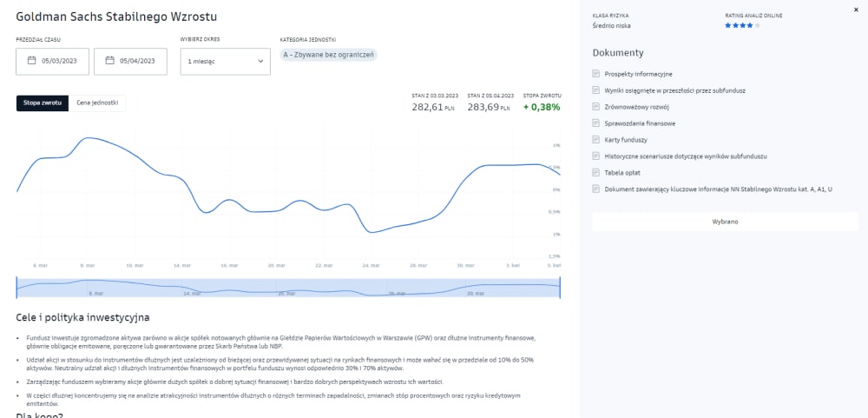Click the chart line low near 24. mar
Image resolution: width=868 pixels, height=418 pixels.
pos(371,232)
